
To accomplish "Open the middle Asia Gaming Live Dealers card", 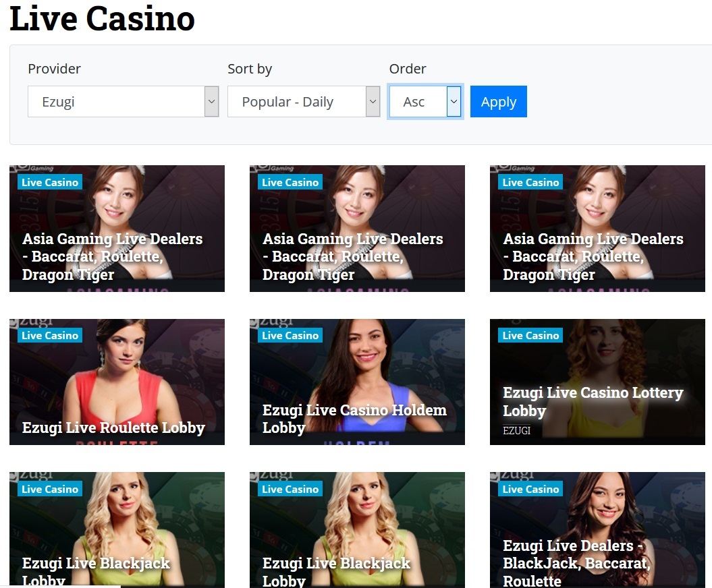I will click(x=357, y=228).
